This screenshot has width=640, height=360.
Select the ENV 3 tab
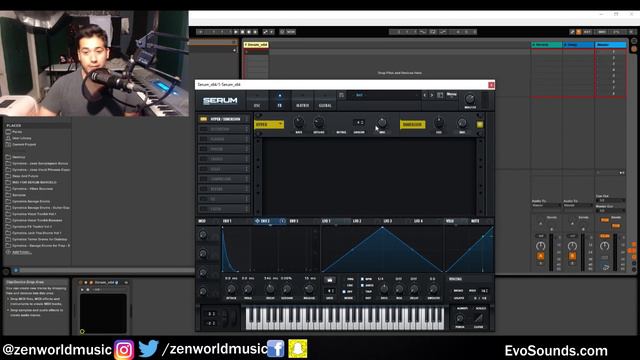click(294, 221)
